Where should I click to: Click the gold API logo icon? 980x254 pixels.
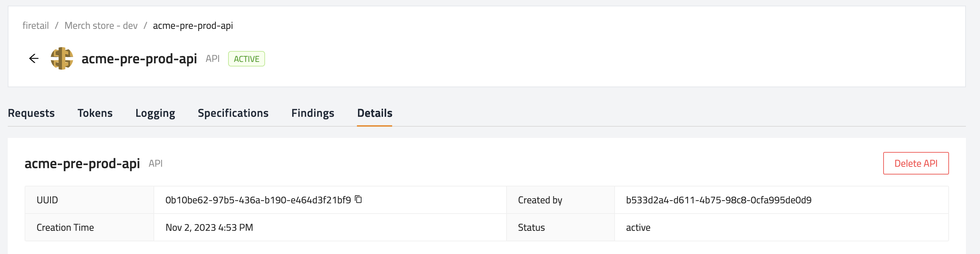[62, 58]
